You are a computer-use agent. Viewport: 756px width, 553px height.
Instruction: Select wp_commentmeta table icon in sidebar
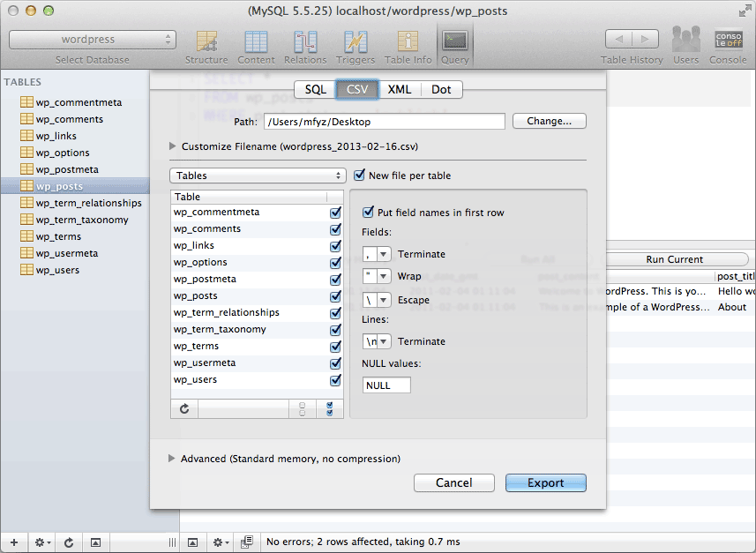coord(26,102)
